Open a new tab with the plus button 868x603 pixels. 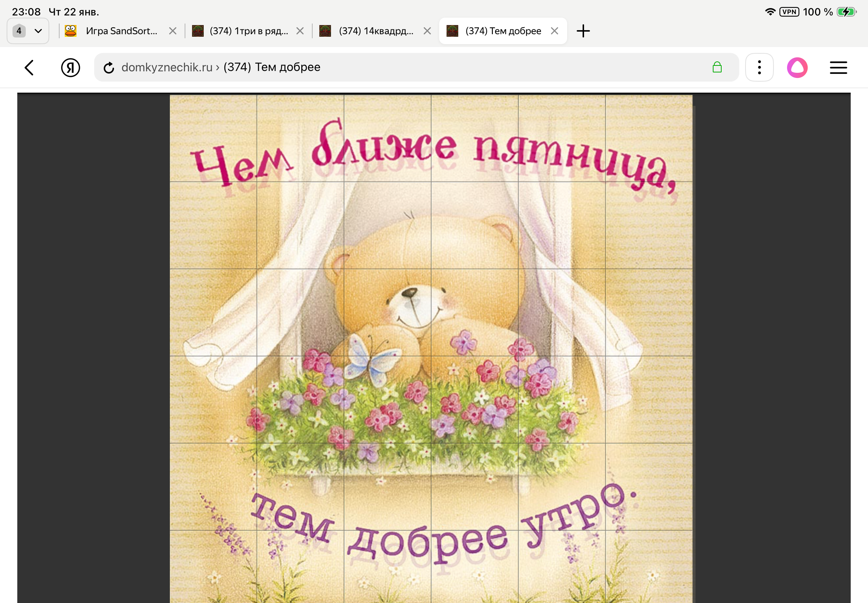[x=583, y=31]
